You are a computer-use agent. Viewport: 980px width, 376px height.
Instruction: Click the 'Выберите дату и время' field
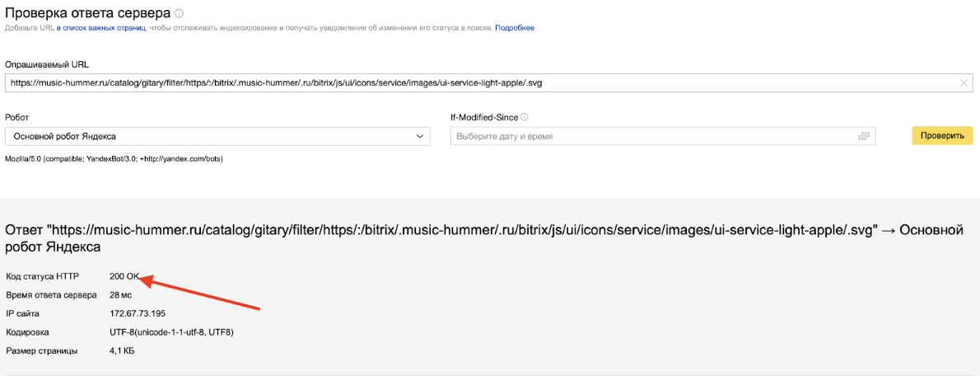pos(651,136)
